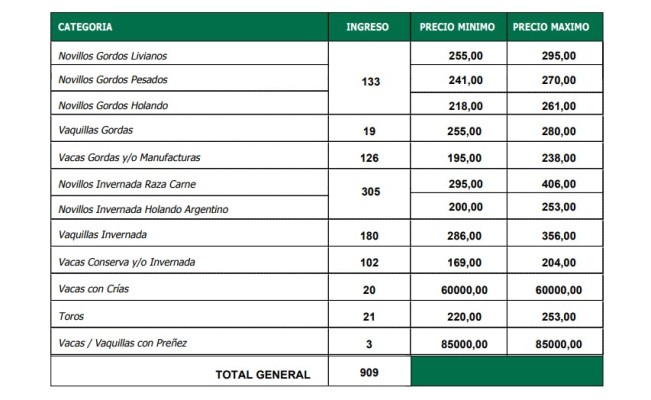Click Vacas Gordas y/o Manufacturas label
The width and height of the screenshot is (651, 400).
[x=130, y=157]
